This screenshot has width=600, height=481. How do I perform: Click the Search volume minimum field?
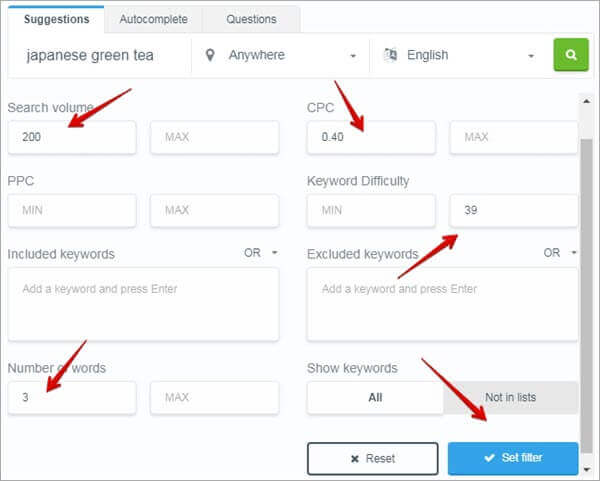pos(72,138)
